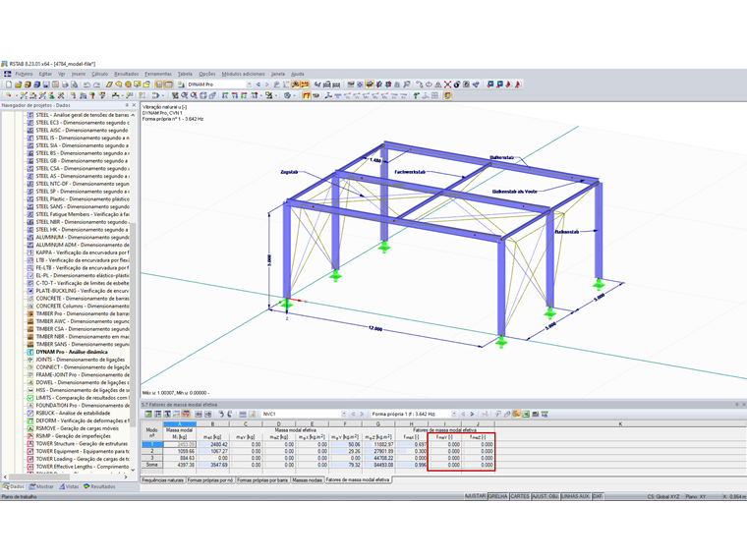The image size is (747, 560).
Task: Select RSBUCK - Análise de estabilidade item
Action: (x=74, y=413)
